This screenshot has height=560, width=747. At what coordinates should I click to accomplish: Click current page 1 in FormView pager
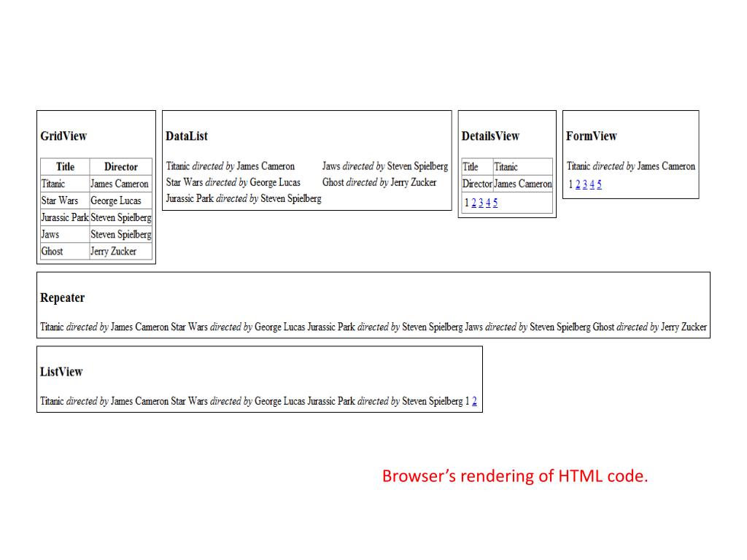(x=570, y=184)
